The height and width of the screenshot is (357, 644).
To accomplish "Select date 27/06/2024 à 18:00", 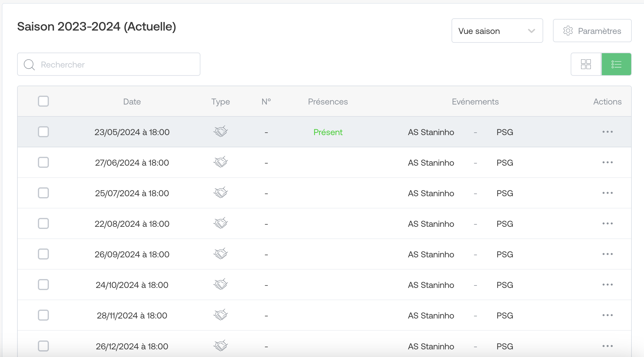I will pyautogui.click(x=132, y=163).
